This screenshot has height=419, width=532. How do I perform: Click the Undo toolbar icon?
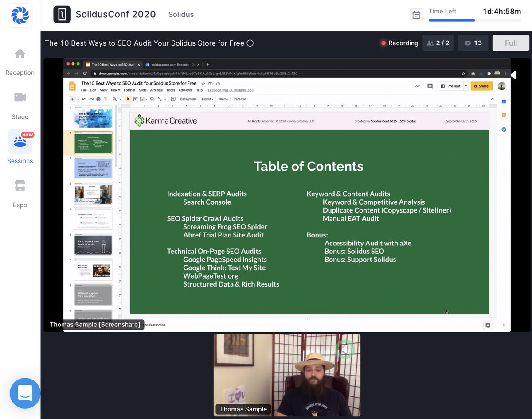point(85,99)
